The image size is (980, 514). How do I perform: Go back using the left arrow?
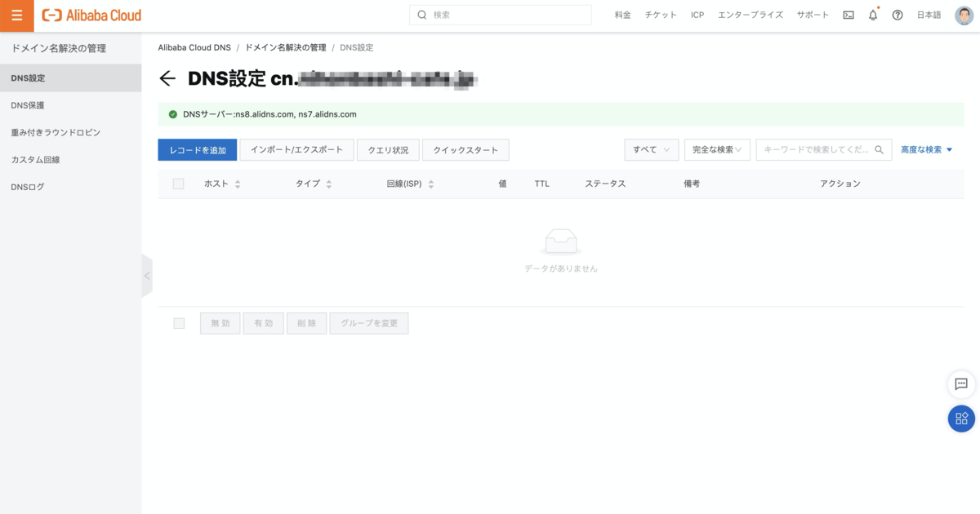(x=167, y=78)
